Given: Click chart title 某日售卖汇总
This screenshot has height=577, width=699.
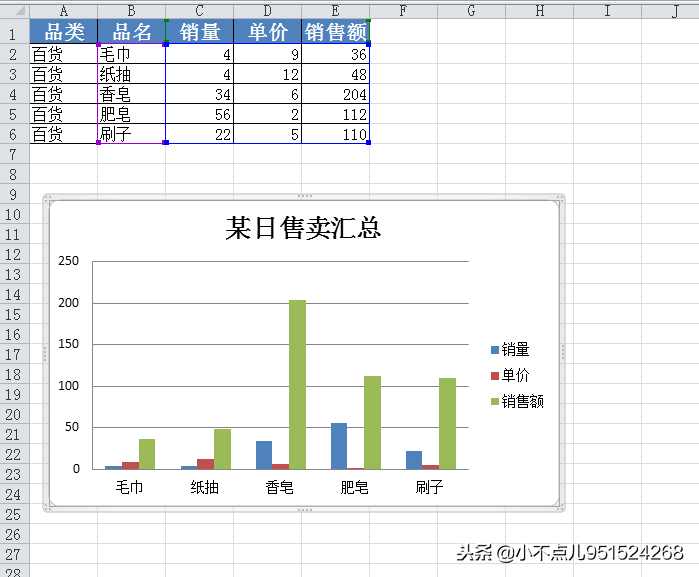Looking at the screenshot, I should click(x=303, y=227).
